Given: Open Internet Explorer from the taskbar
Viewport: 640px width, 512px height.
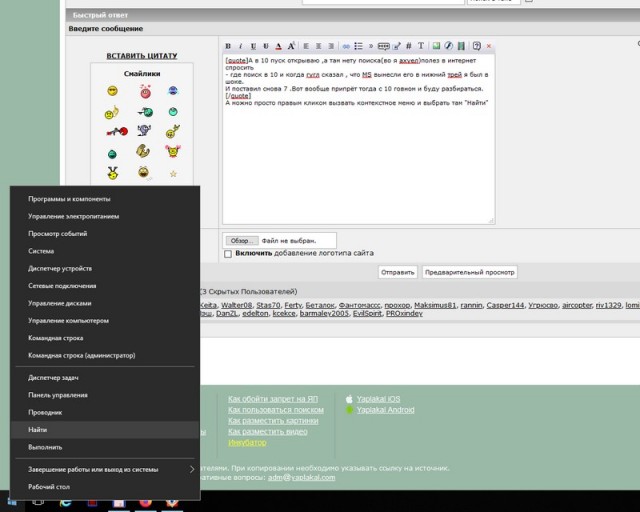Looking at the screenshot, I should [x=65, y=503].
